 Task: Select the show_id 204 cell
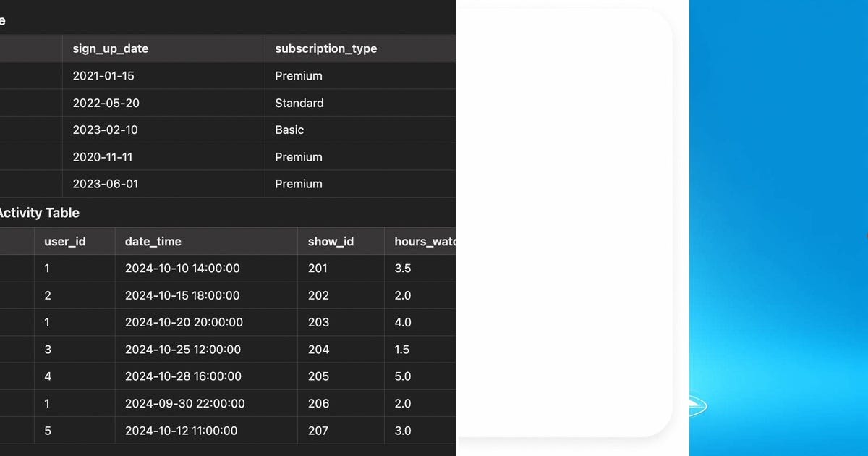[x=318, y=350]
